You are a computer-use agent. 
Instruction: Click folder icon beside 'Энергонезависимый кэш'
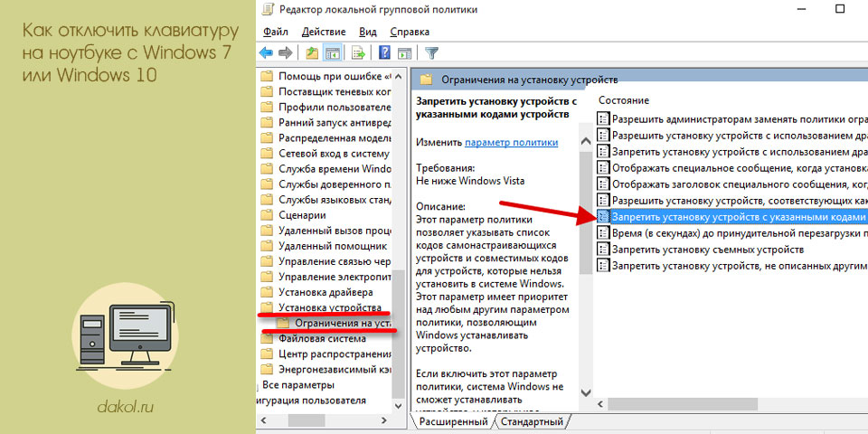click(267, 369)
